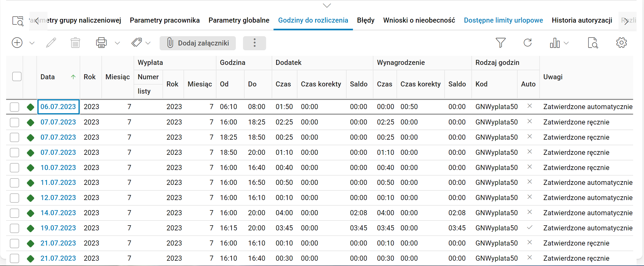Click the pencil edit icon

(x=51, y=43)
